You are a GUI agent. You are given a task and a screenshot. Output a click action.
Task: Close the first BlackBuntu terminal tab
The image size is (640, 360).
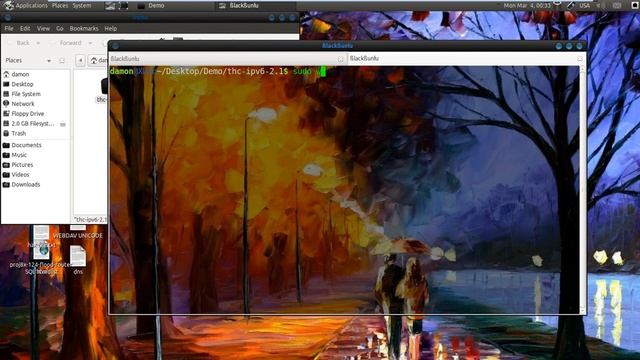(x=340, y=59)
